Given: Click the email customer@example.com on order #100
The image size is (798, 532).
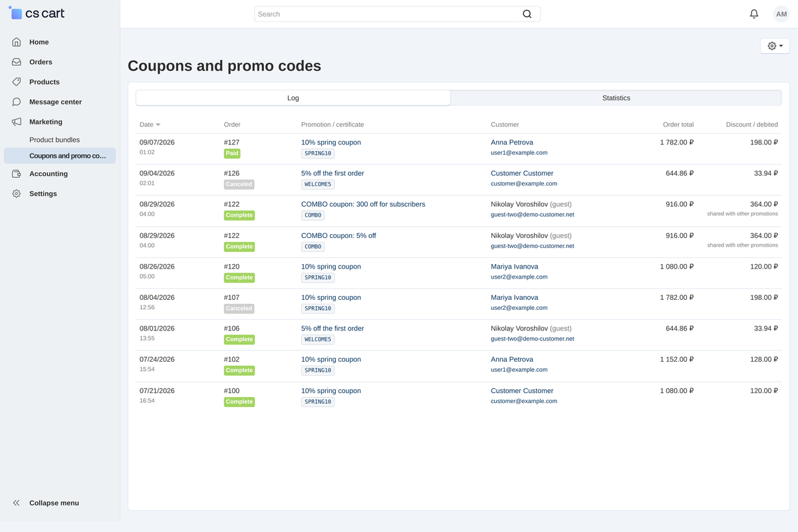Looking at the screenshot, I should click(x=524, y=401).
